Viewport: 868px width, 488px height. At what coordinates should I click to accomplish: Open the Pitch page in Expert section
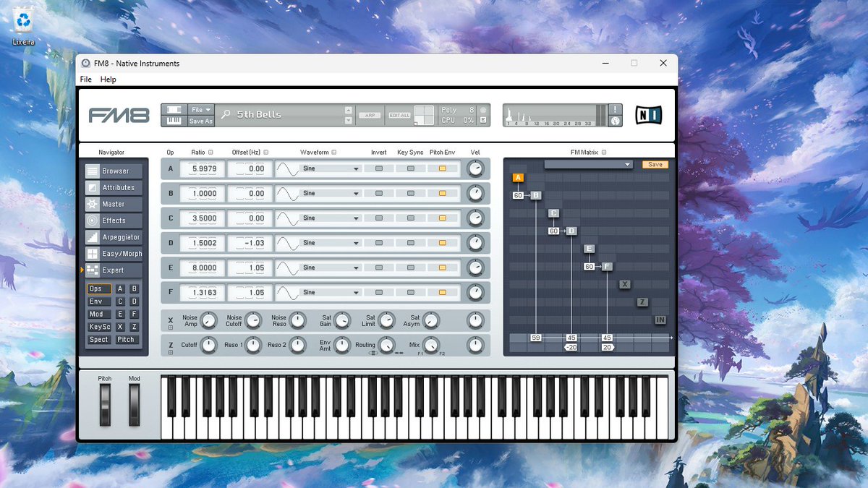tap(127, 339)
